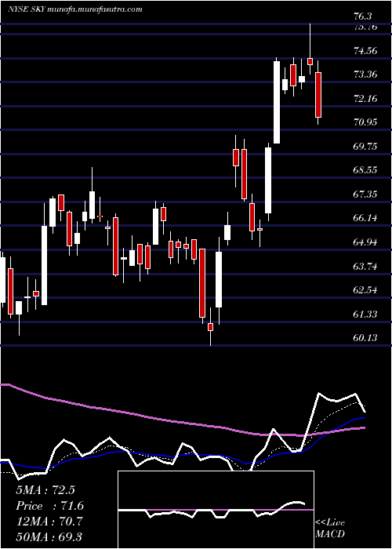Click the 5MA : 72.5 readout
Image resolution: width=392 pixels, height=549 pixels.
coord(45,490)
